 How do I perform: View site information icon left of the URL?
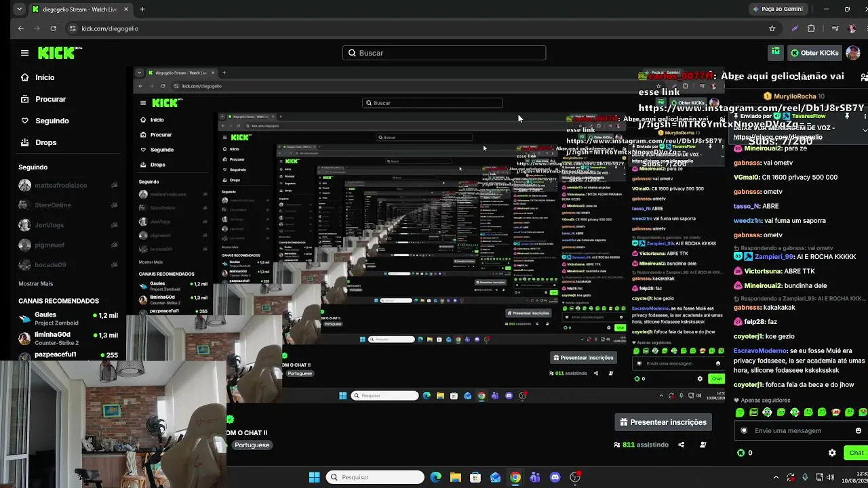point(73,28)
